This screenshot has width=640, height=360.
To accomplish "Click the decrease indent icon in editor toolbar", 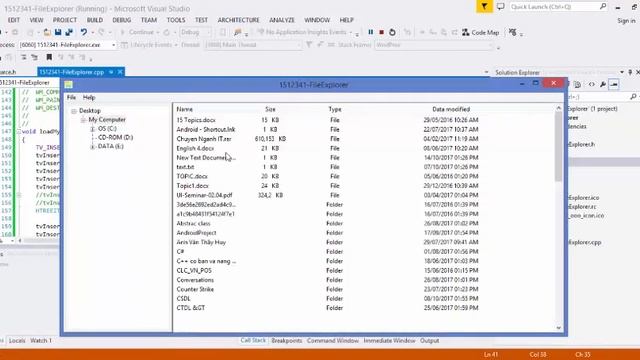I will pyautogui.click(x=24, y=58).
